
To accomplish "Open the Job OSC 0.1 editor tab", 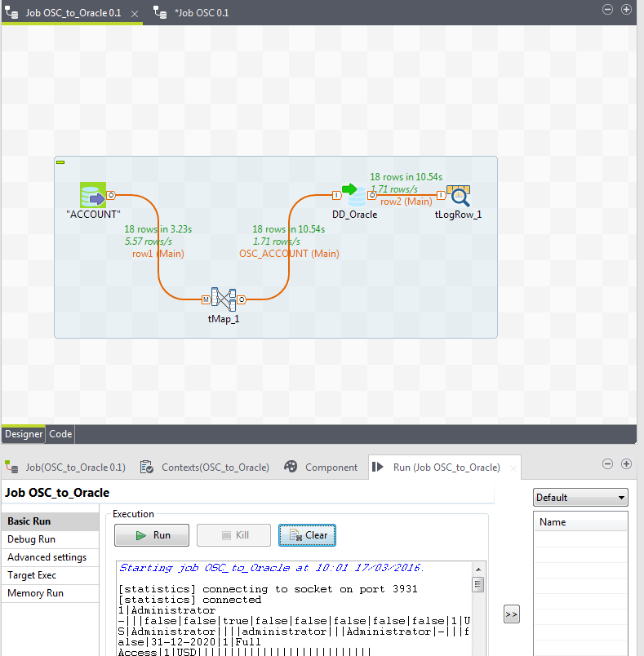I will coord(200,13).
